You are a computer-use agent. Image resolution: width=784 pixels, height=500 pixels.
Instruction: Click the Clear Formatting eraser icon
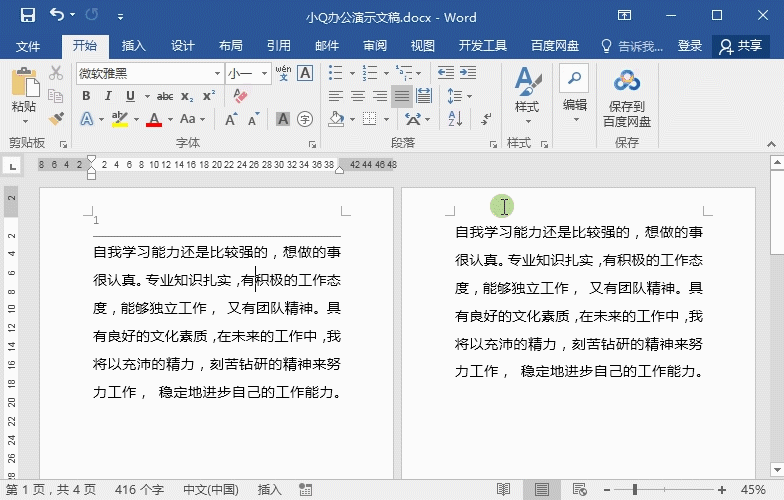(x=239, y=96)
